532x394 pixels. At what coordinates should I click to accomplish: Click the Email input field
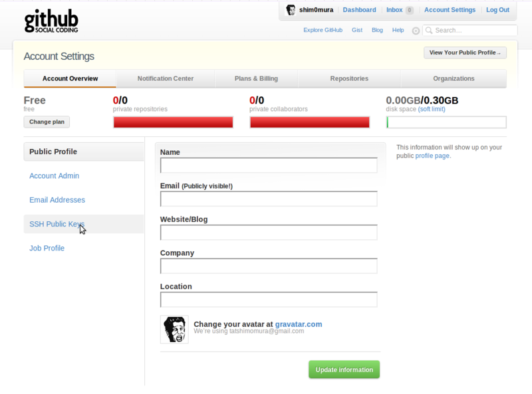coord(269,199)
